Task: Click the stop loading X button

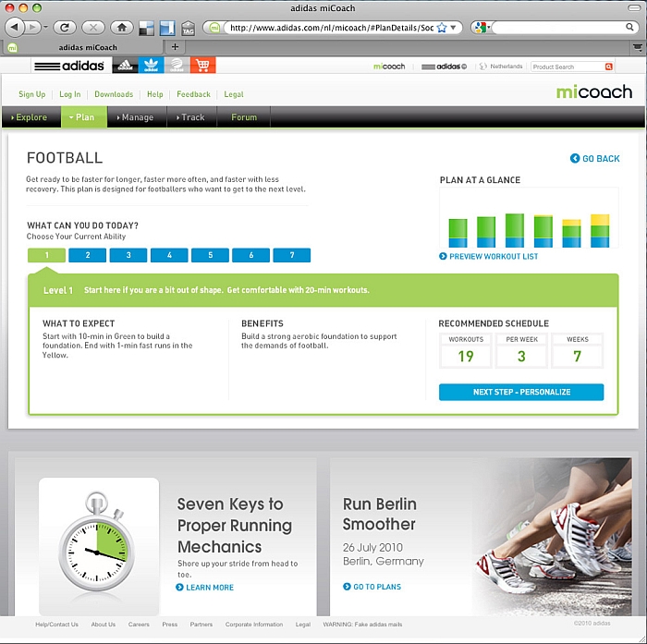Action: click(x=93, y=28)
